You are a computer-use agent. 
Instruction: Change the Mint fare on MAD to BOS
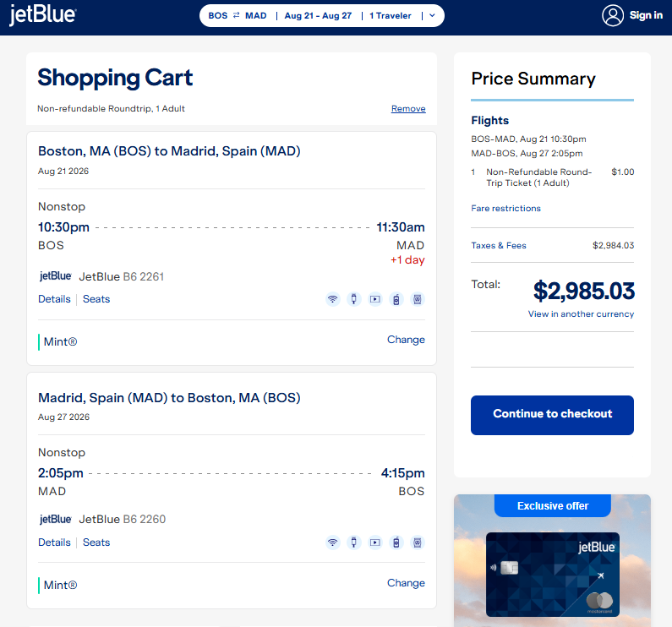[x=406, y=583]
